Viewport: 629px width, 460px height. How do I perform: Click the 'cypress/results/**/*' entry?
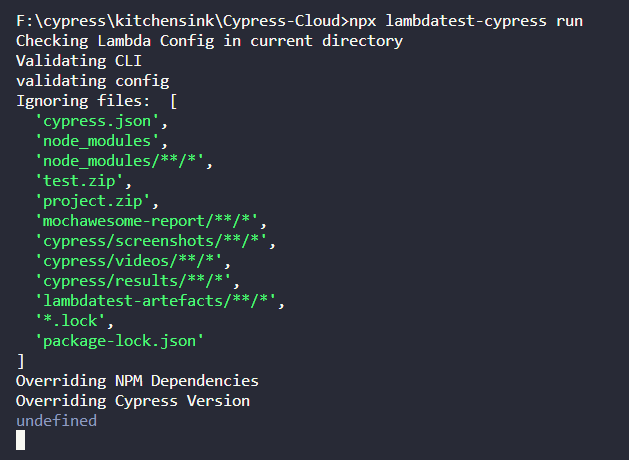point(133,282)
